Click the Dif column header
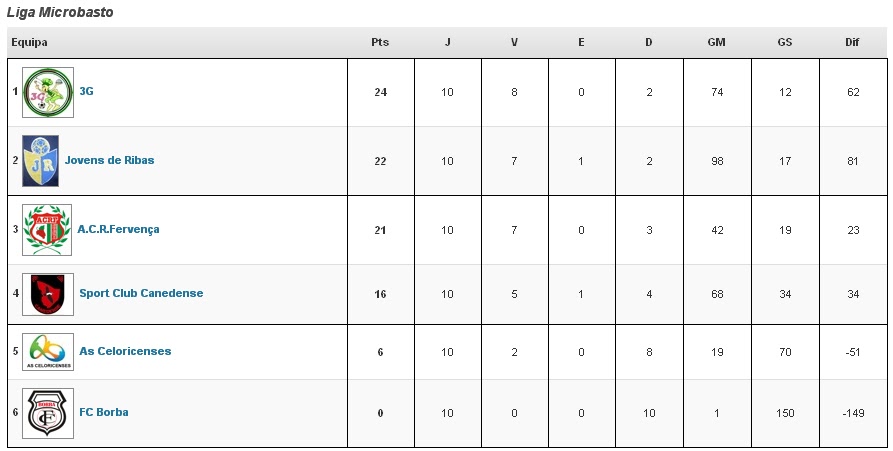 coord(852,42)
